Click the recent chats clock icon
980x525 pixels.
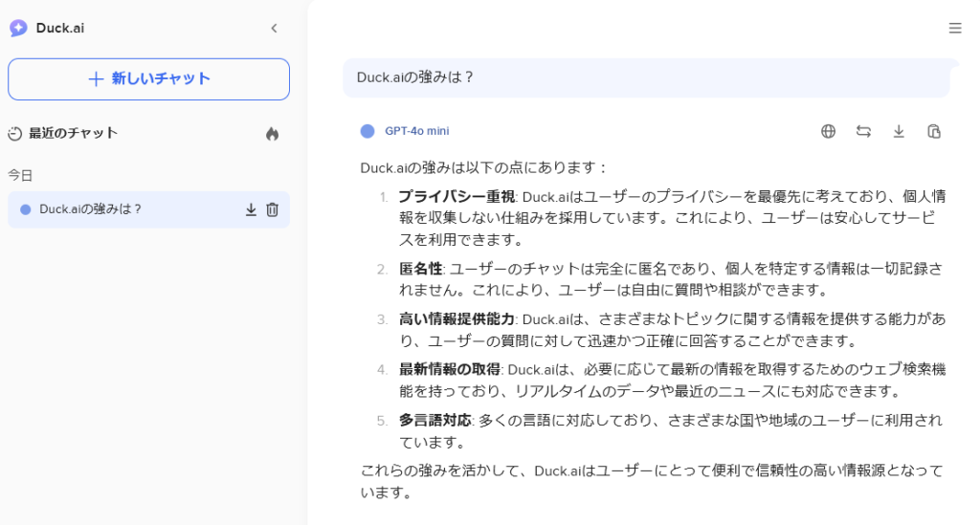pyautogui.click(x=15, y=134)
